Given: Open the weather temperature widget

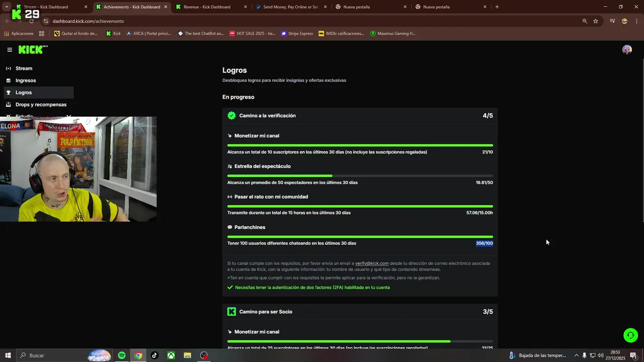Looking at the screenshot, I should coord(537,355).
